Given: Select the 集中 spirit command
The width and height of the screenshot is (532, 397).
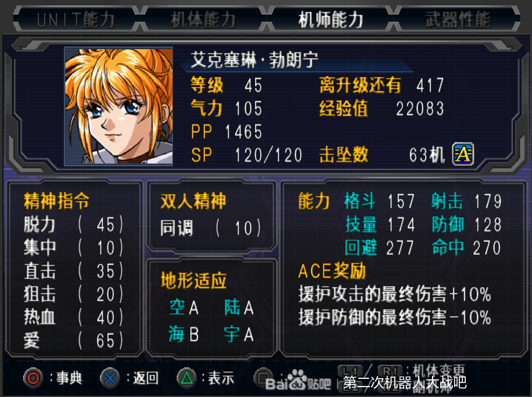Looking at the screenshot, I should pyautogui.click(x=74, y=248).
